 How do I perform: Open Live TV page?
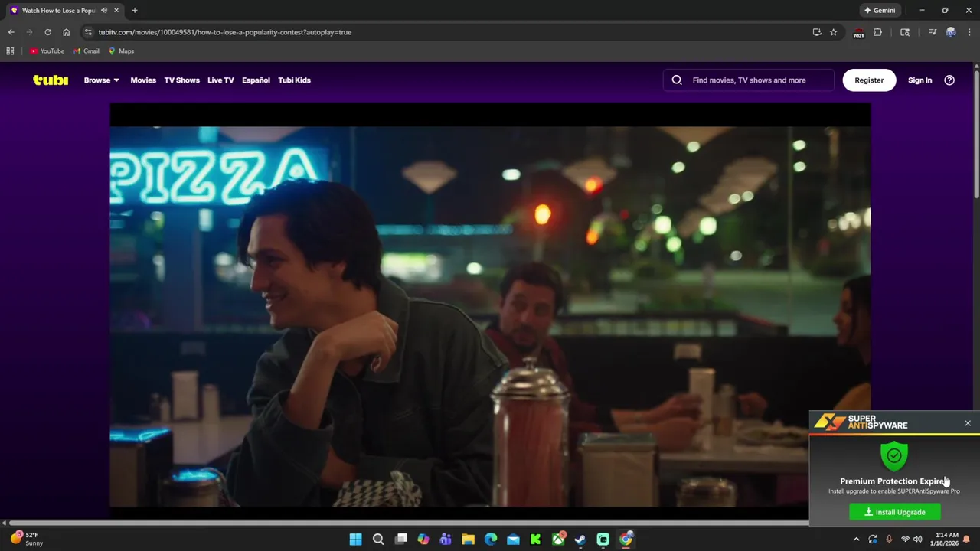(220, 80)
